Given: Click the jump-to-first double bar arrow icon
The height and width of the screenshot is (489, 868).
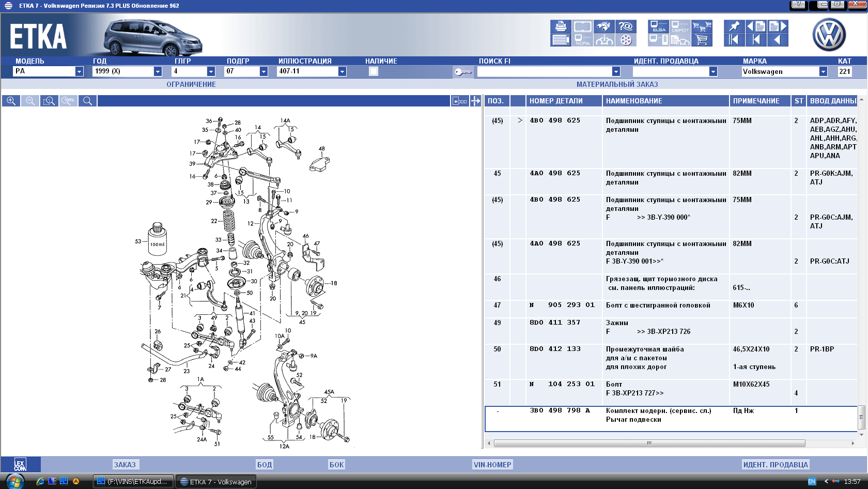Looking at the screenshot, I should (734, 40).
